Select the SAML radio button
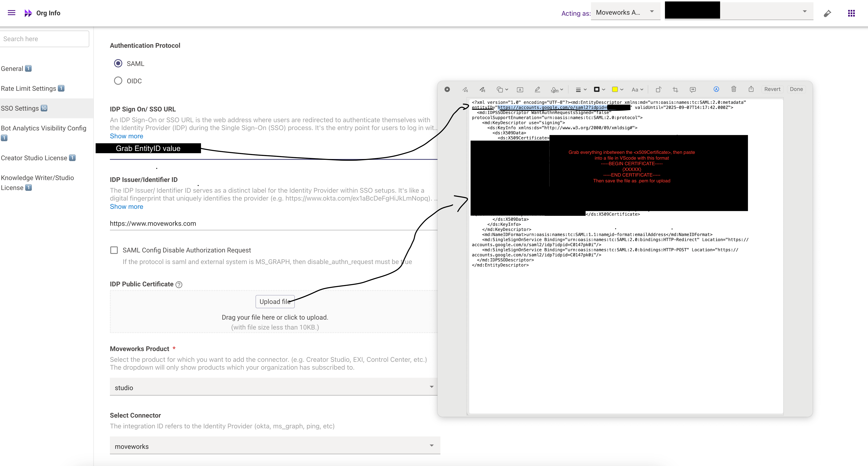The width and height of the screenshot is (868, 466). pos(118,63)
